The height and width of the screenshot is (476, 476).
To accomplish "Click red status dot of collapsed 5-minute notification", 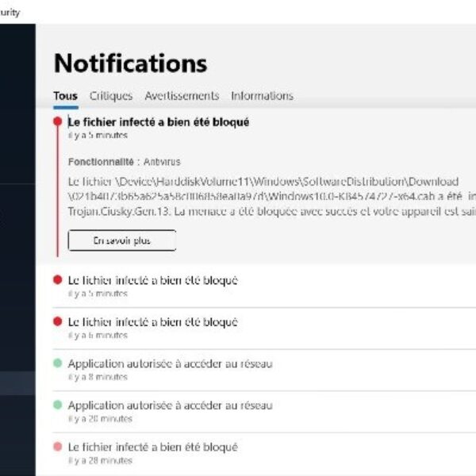I will point(57,280).
